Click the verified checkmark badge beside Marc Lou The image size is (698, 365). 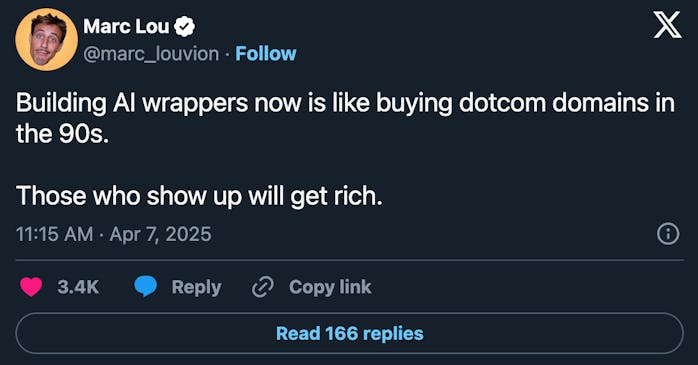pyautogui.click(x=184, y=26)
